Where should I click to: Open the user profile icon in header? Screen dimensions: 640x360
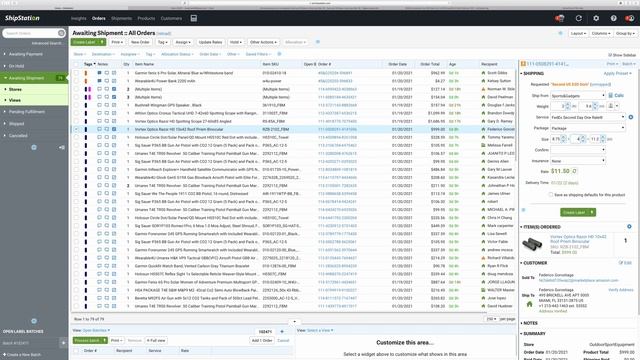coord(630,18)
